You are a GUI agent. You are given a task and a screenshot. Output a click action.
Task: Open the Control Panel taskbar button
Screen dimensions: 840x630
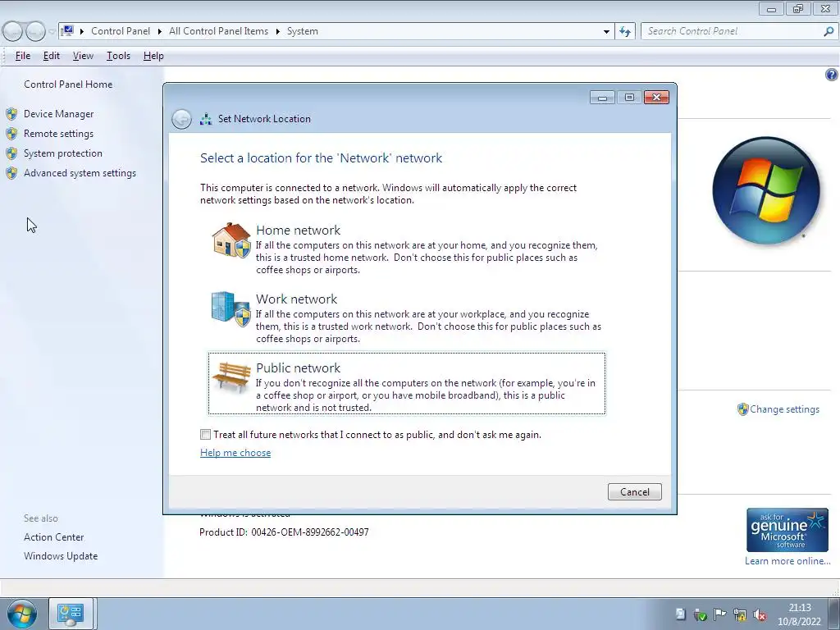coord(71,614)
